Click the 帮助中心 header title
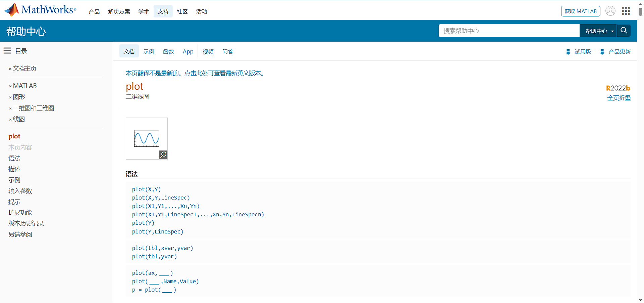 coord(26,31)
